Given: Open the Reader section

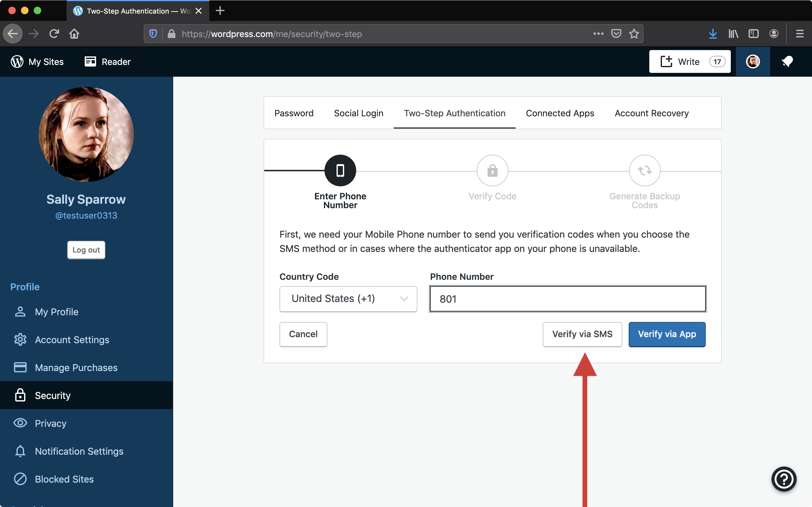Looking at the screenshot, I should click(108, 62).
